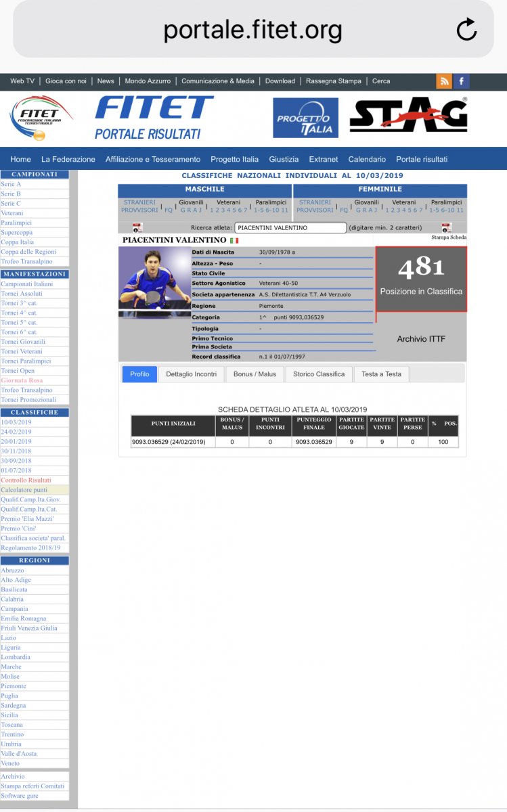507x812 pixels.
Task: Open Calendario in the blue navigation bar
Action: click(x=367, y=160)
